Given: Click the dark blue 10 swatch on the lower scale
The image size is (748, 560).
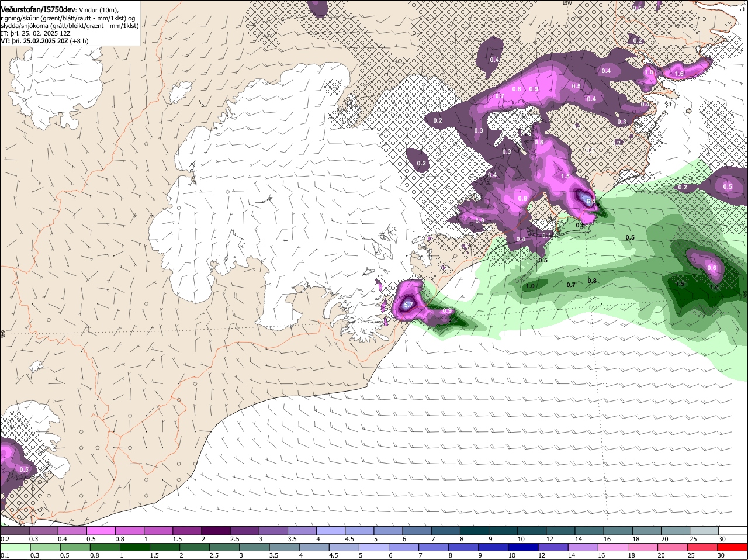Looking at the screenshot, I should click(x=524, y=547).
